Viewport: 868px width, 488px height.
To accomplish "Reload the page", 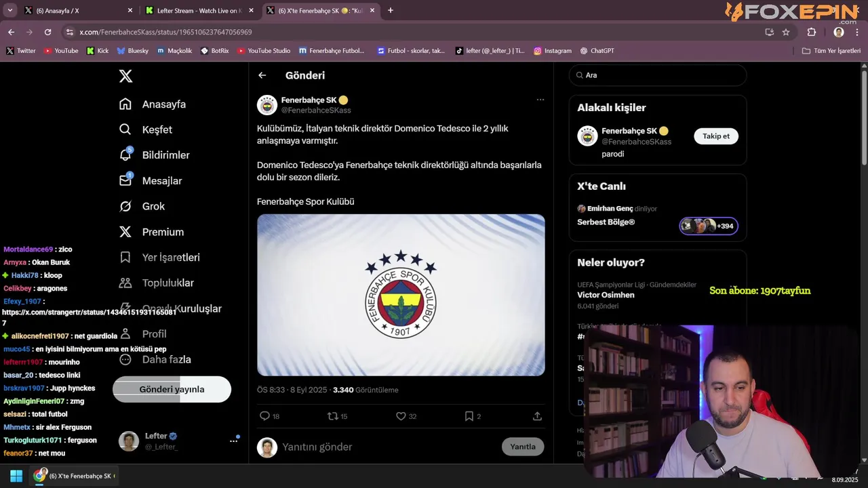I will (x=47, y=32).
